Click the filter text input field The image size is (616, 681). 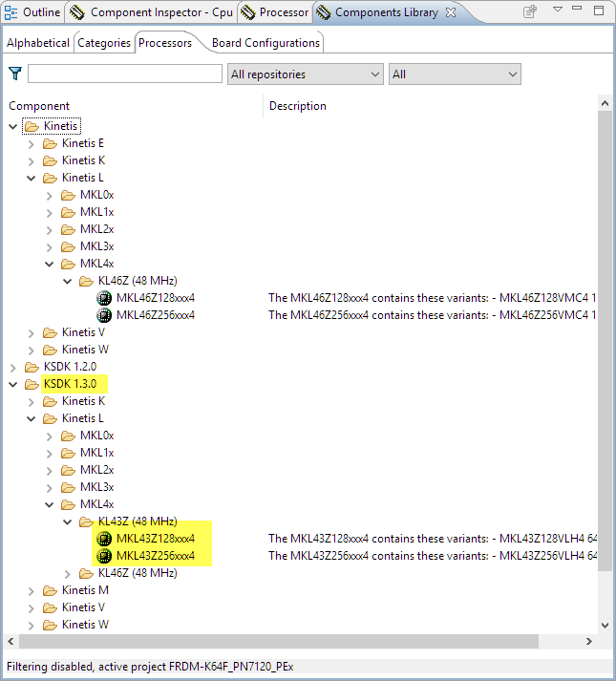125,74
